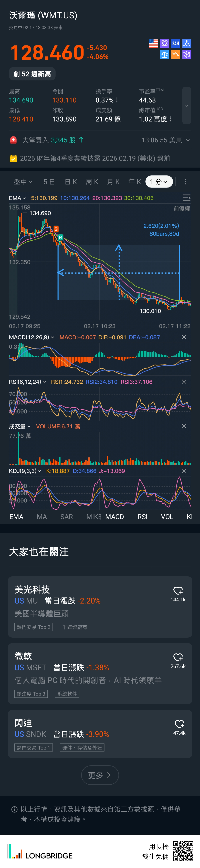Close the RSI indicator panel
The height and width of the screenshot is (868, 200).
point(184,382)
